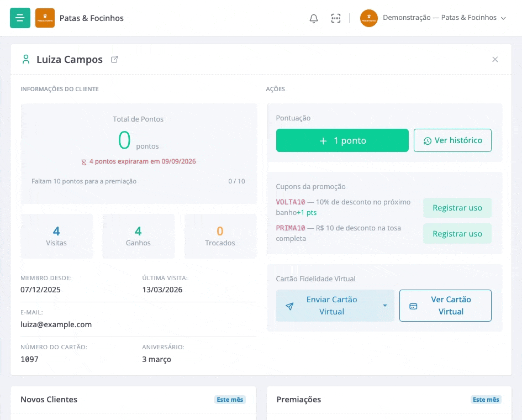Click the Faltam 10 pontos para a premiação text
The width and height of the screenshot is (522, 420).
(84, 181)
